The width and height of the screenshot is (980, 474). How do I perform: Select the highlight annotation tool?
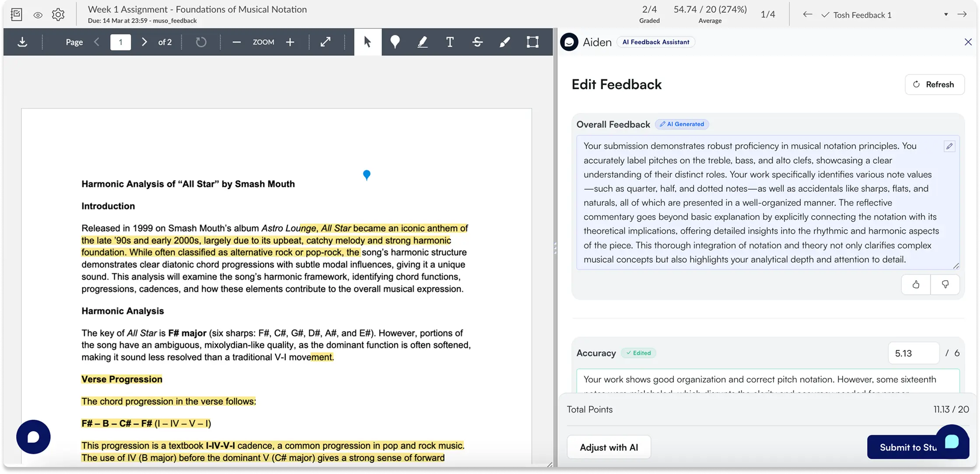422,42
